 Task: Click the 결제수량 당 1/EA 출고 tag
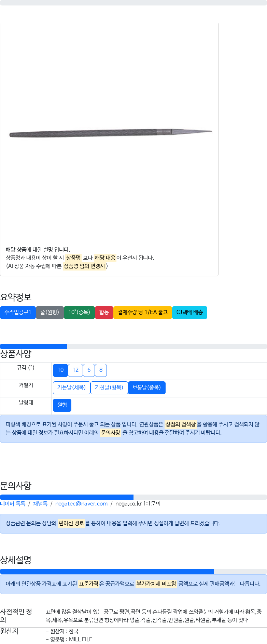click(x=143, y=312)
